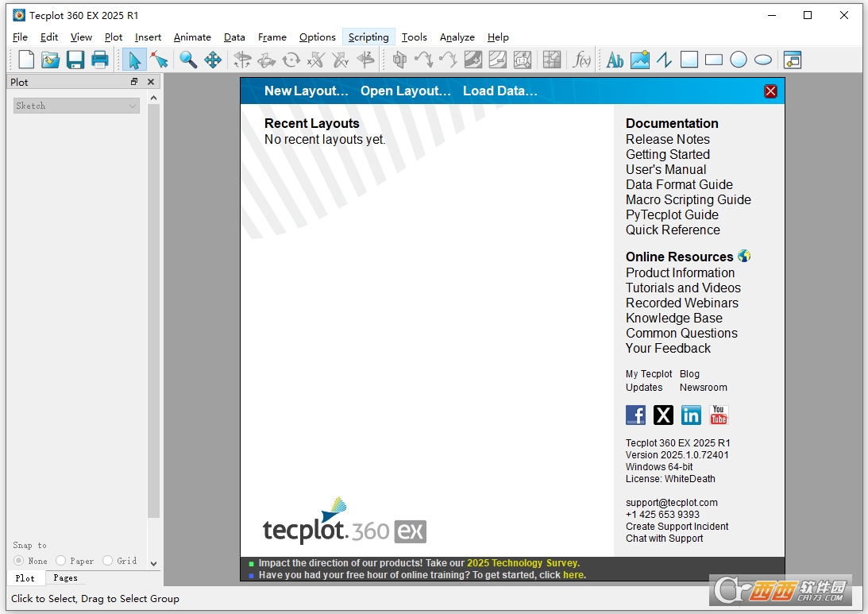868x614 pixels.
Task: Select the Grid snap radio button
Action: (x=108, y=560)
